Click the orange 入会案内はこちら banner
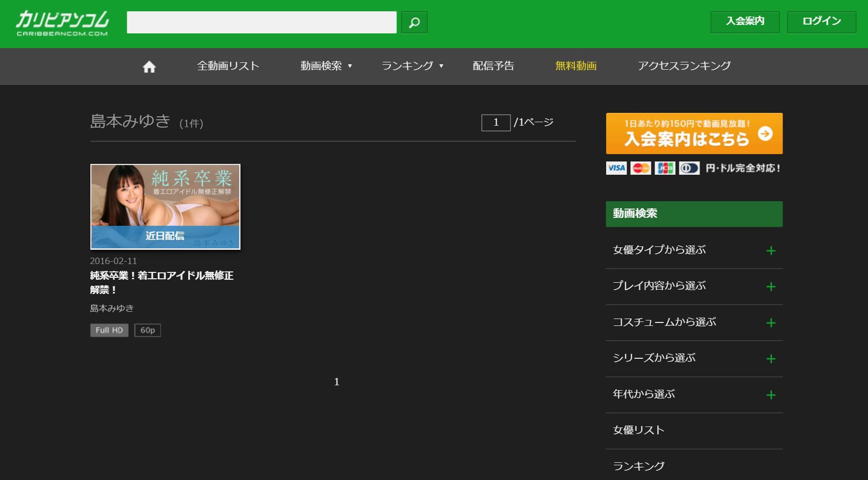 [694, 133]
